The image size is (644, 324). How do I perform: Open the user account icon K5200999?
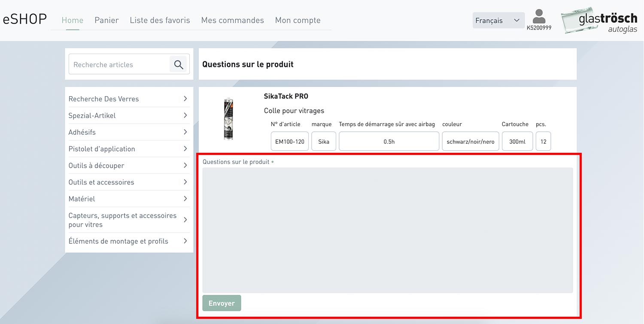[539, 20]
